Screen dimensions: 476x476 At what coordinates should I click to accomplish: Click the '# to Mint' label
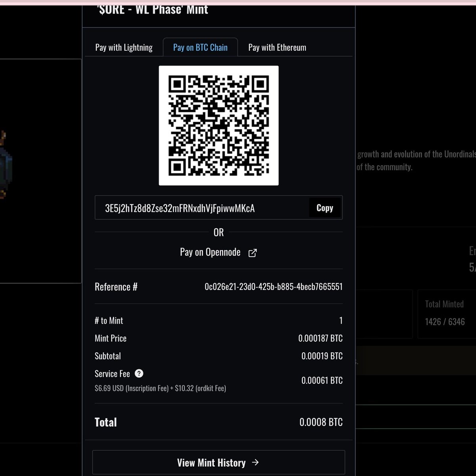coord(109,321)
